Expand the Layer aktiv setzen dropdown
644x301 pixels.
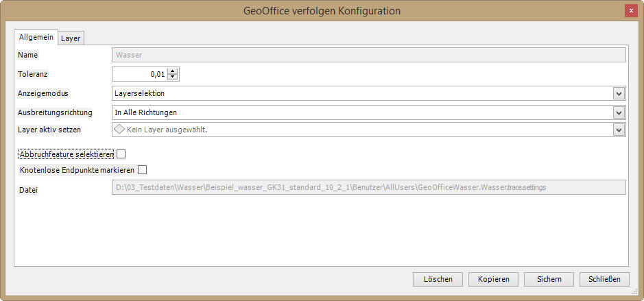618,130
